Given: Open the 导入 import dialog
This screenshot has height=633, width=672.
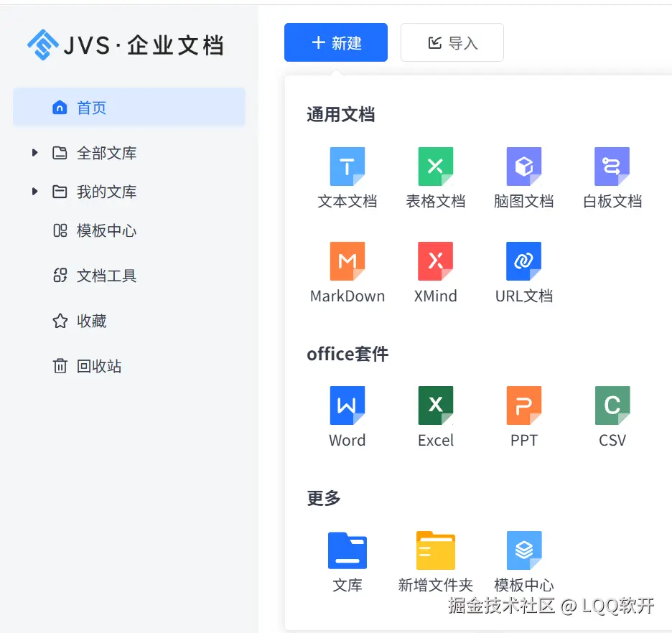Looking at the screenshot, I should coord(452,42).
